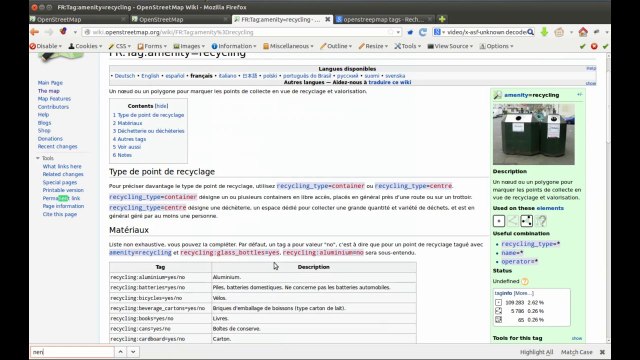Viewport: 640px width, 360px height.
Task: Open the downloads green arrow icon
Action: 544,32
